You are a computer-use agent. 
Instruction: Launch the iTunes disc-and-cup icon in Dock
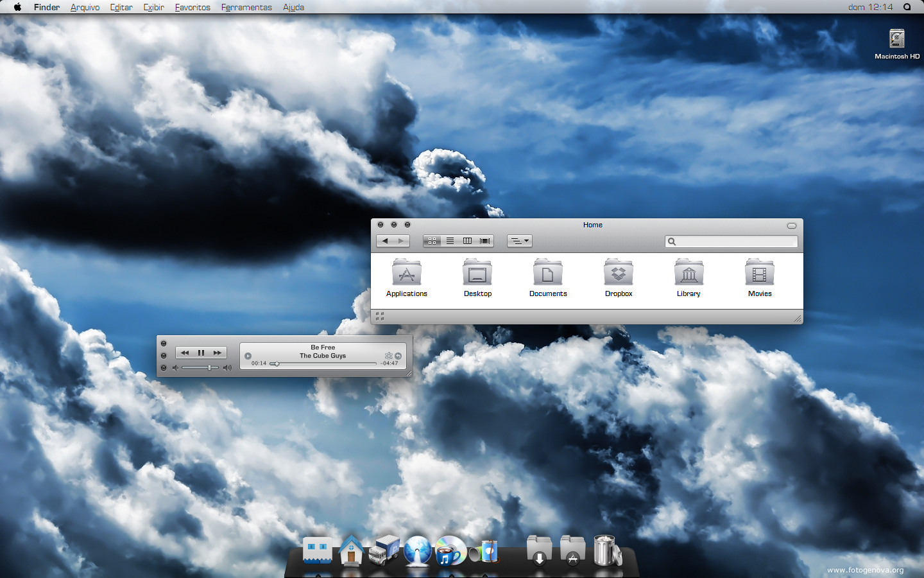[450, 550]
